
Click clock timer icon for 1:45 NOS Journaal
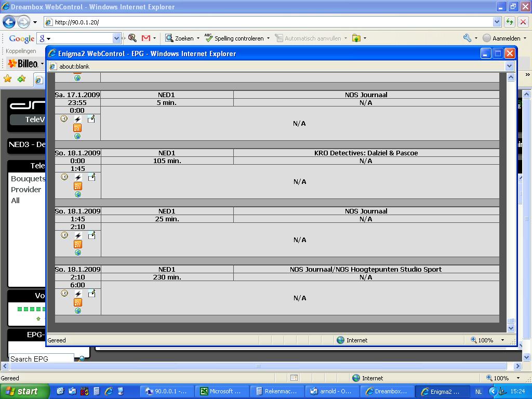[64, 235]
